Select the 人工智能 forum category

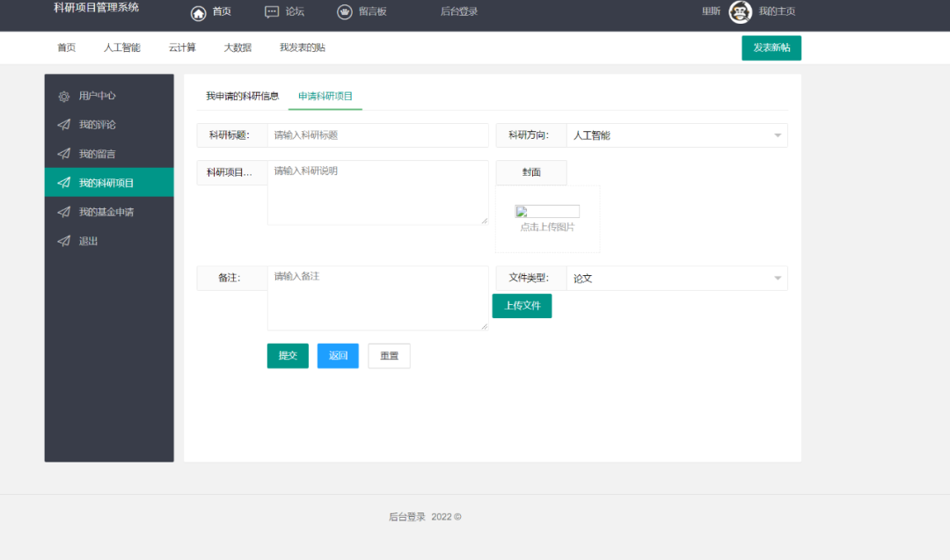pyautogui.click(x=121, y=47)
